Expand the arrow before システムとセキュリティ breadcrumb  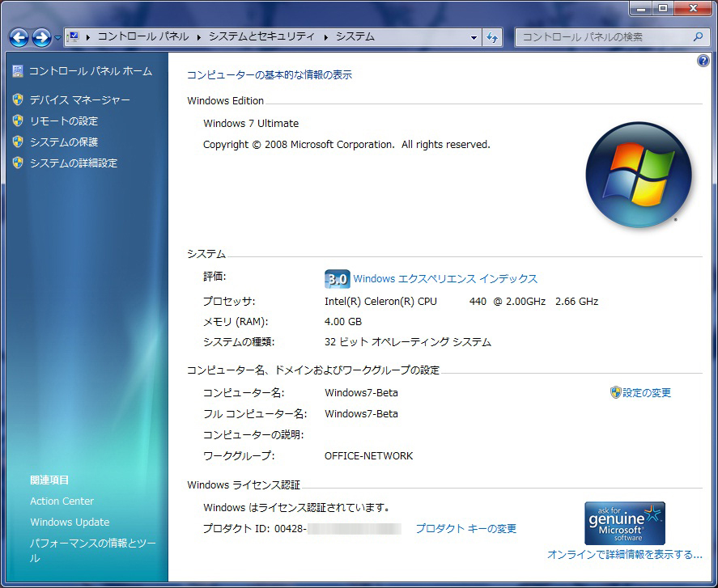point(199,37)
